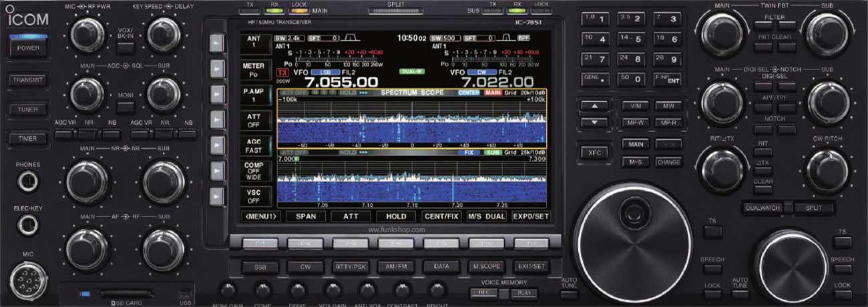This screenshot has width=868, height=307.
Task: Click the MW memory write button
Action: click(x=668, y=106)
